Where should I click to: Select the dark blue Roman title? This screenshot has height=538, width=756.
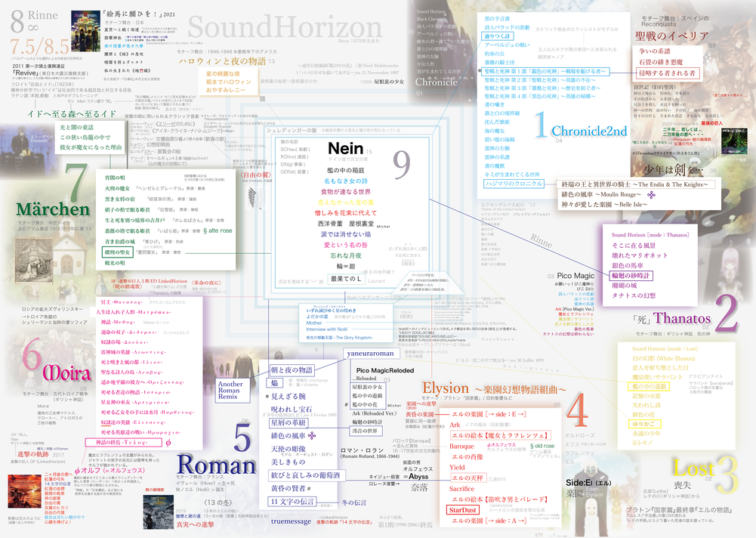click(x=217, y=465)
